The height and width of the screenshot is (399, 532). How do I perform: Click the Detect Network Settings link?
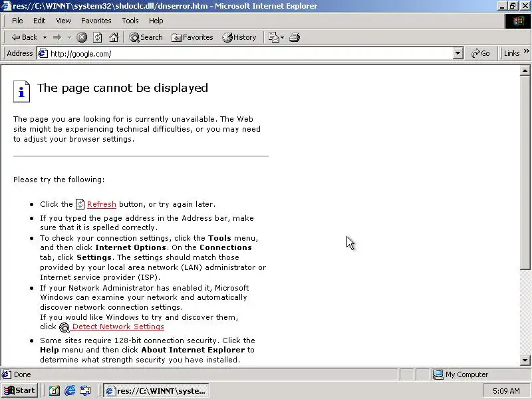pos(118,327)
